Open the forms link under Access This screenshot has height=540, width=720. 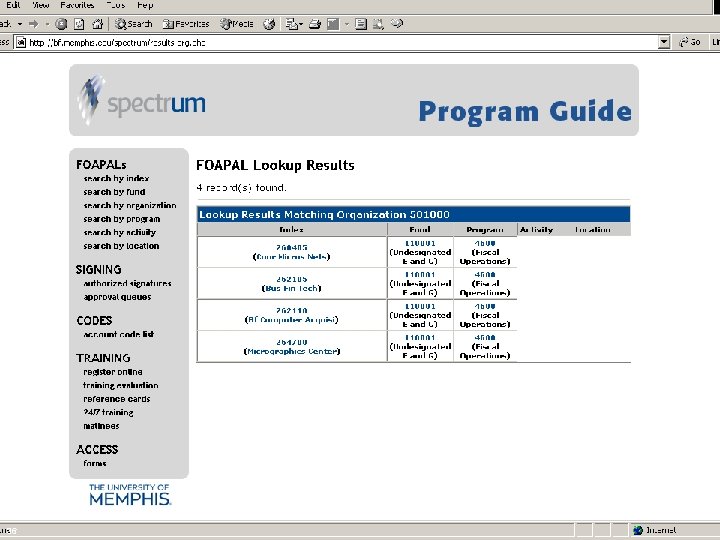(95, 463)
